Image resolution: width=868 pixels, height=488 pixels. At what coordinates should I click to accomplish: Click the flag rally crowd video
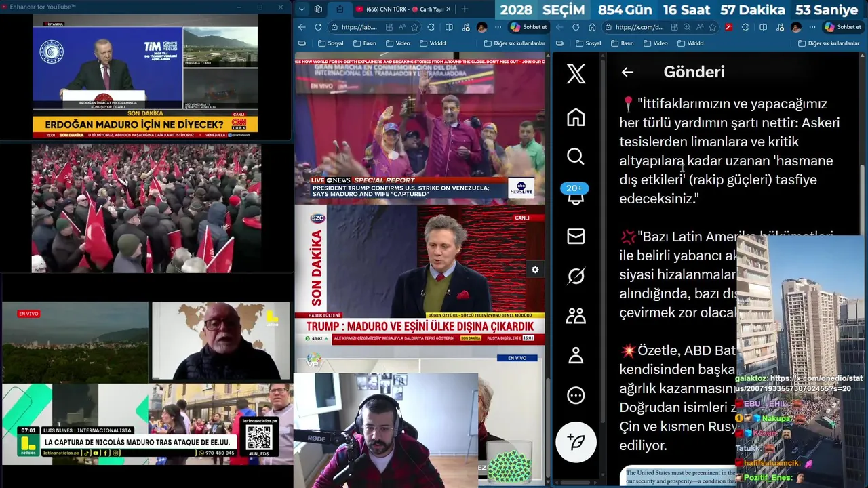pos(146,207)
